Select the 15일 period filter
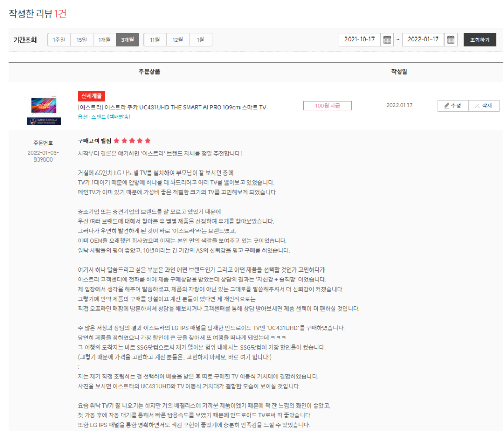 [81, 40]
